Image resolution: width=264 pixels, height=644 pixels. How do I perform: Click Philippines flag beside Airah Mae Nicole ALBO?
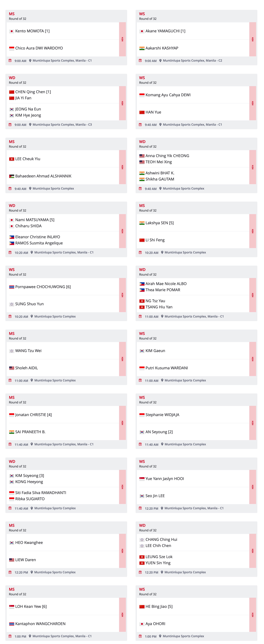142,284
